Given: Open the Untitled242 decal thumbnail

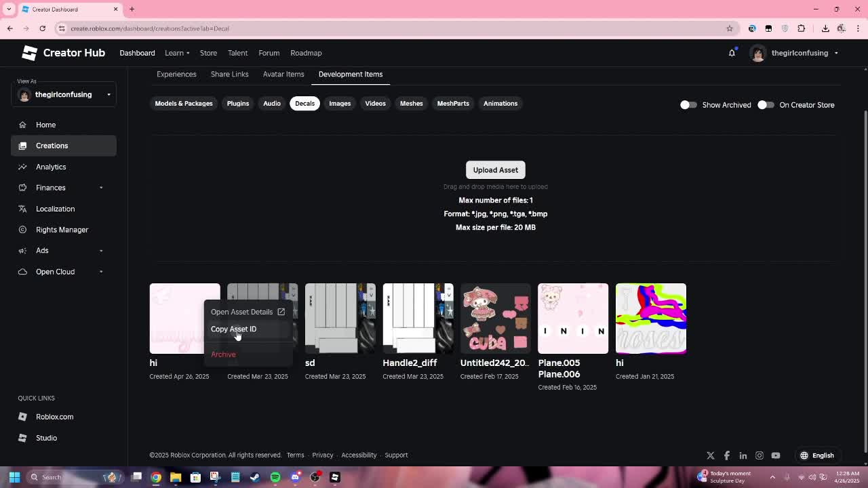Looking at the screenshot, I should 495,318.
